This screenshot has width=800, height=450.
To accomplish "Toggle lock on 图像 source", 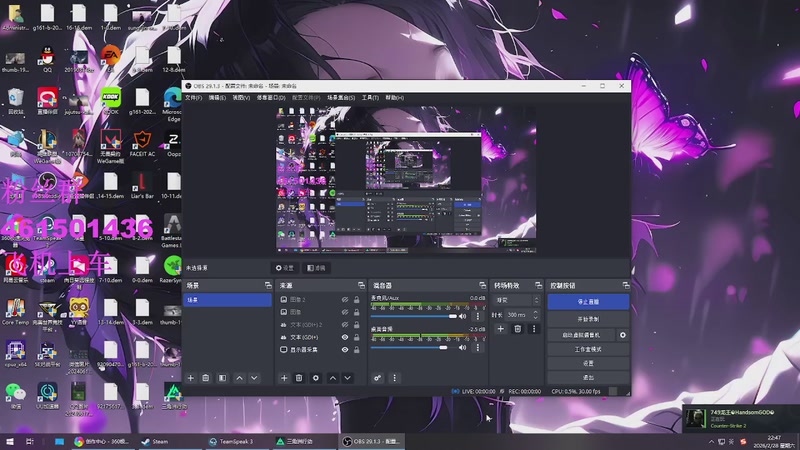I will (x=357, y=312).
